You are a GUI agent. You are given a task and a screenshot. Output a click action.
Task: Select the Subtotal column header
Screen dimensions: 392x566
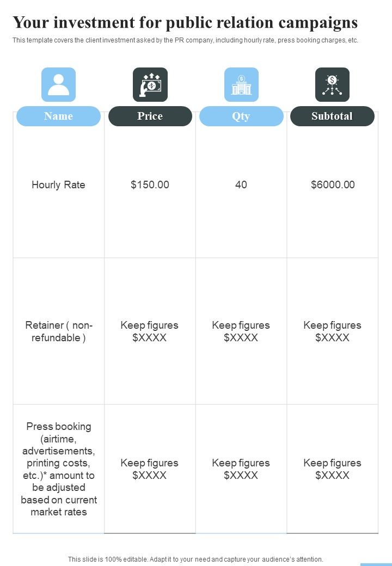pyautogui.click(x=333, y=116)
